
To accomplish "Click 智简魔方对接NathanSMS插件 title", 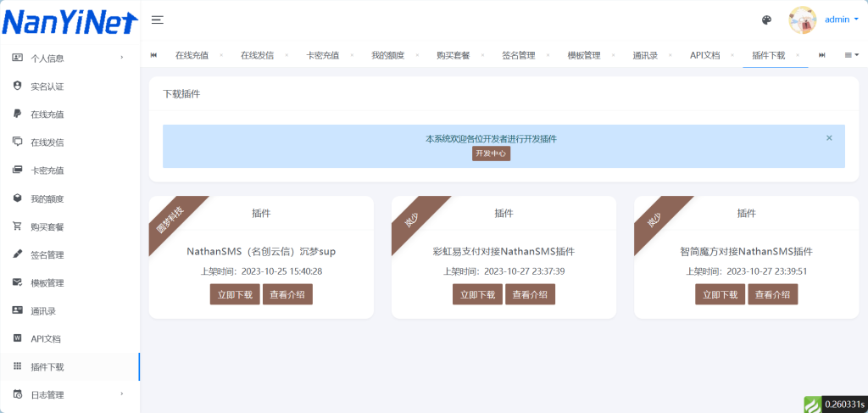I will pos(746,251).
